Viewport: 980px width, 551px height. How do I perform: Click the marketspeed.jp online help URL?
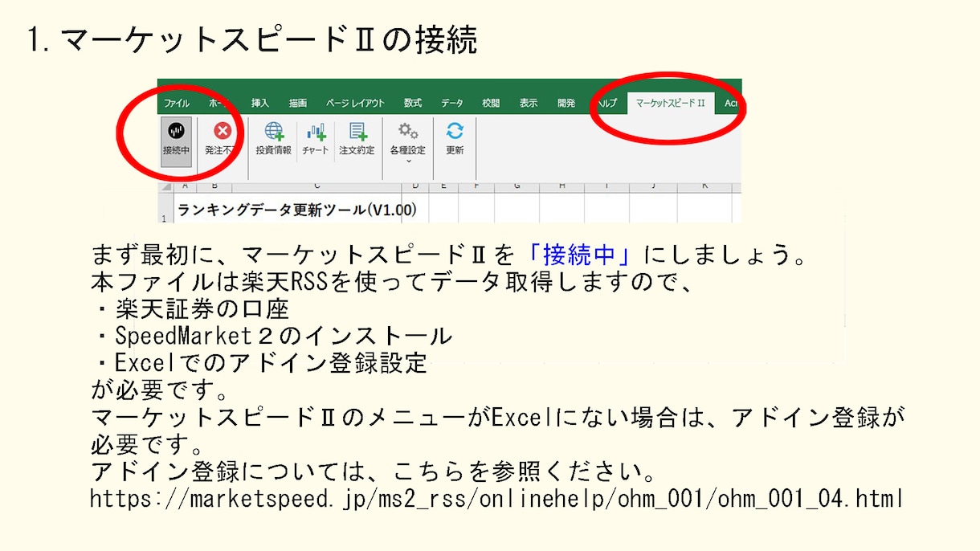pos(496,498)
